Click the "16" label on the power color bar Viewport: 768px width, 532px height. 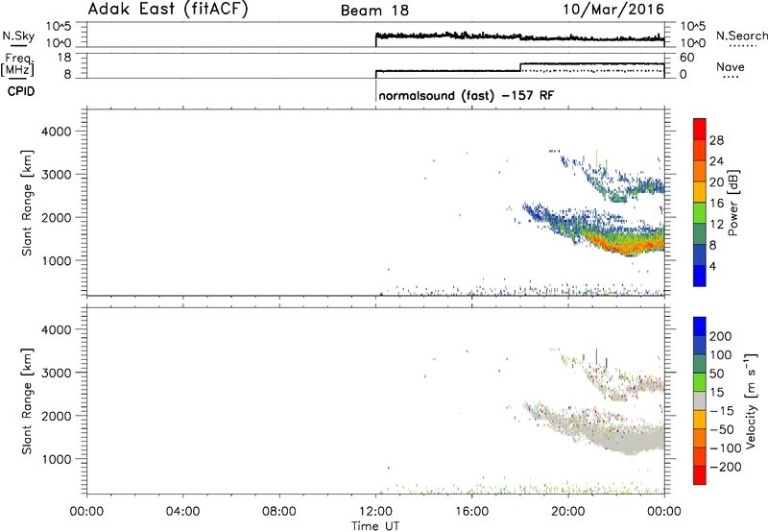point(716,204)
